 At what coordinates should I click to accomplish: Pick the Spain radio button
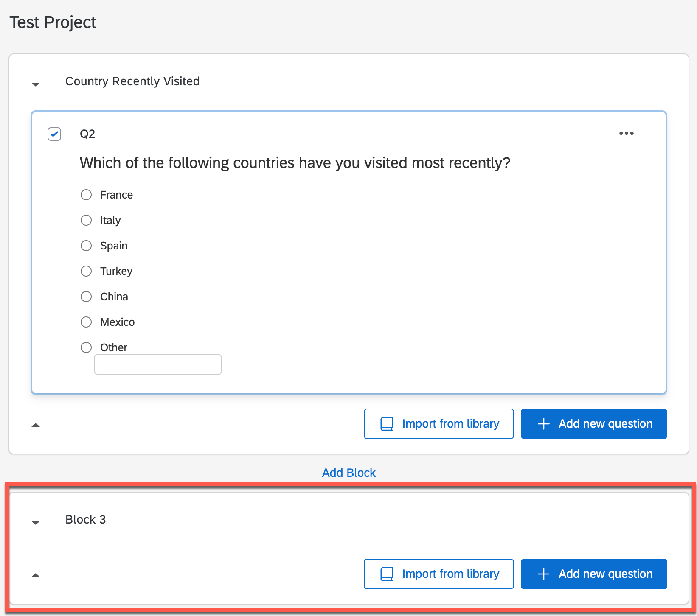pos(86,246)
